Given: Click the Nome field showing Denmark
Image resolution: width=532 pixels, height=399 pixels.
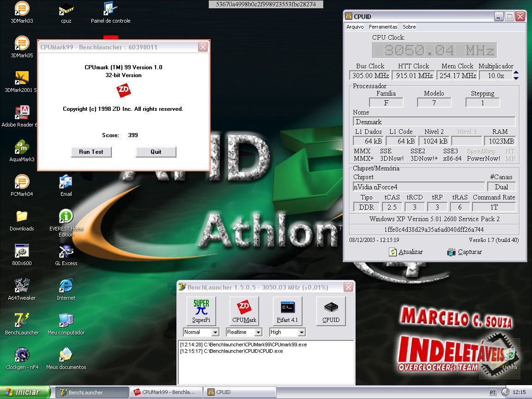Looking at the screenshot, I should [x=434, y=122].
